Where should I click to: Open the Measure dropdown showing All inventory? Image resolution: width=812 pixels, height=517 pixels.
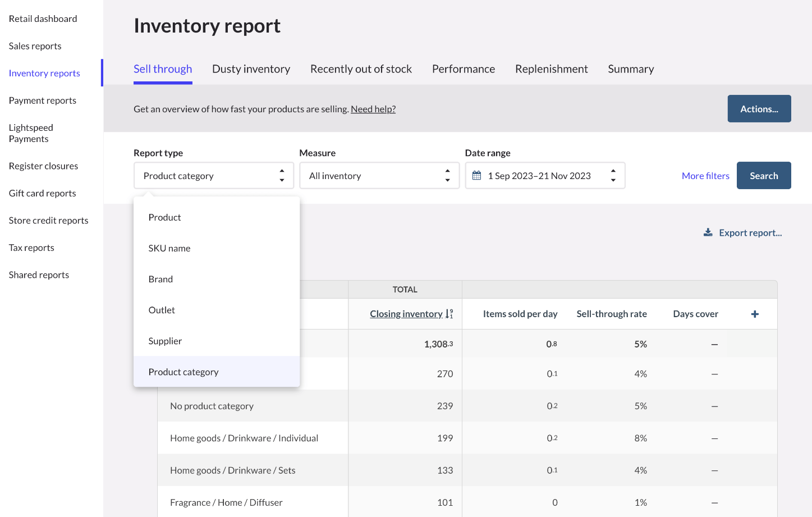(x=370, y=175)
